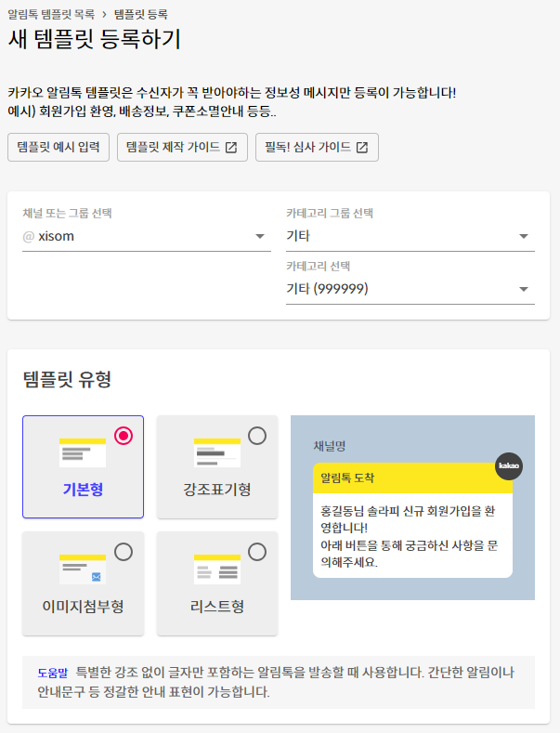Go to 알림톡 템플릿 목록 breadcrumb
The image size is (560, 733).
[x=51, y=15]
